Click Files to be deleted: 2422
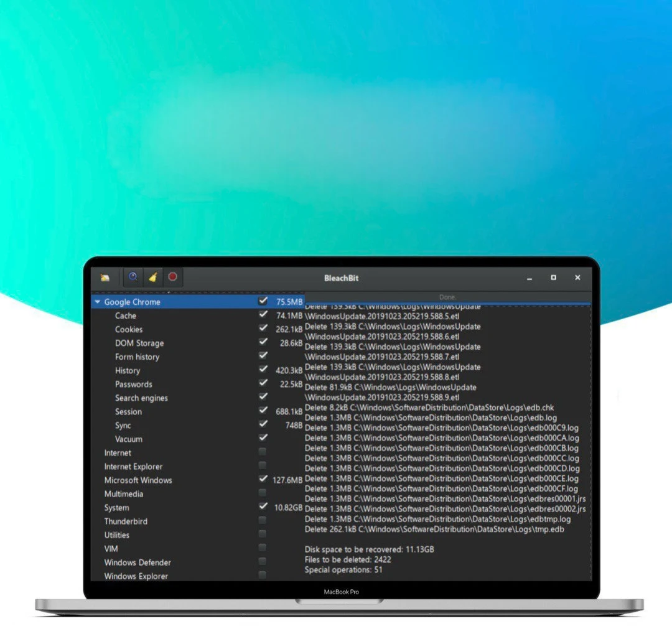The image size is (672, 626). click(348, 559)
